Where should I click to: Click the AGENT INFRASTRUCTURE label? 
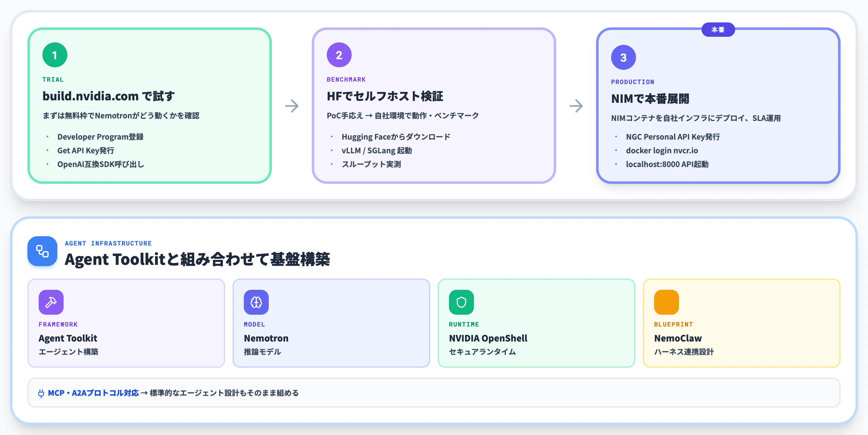108,243
